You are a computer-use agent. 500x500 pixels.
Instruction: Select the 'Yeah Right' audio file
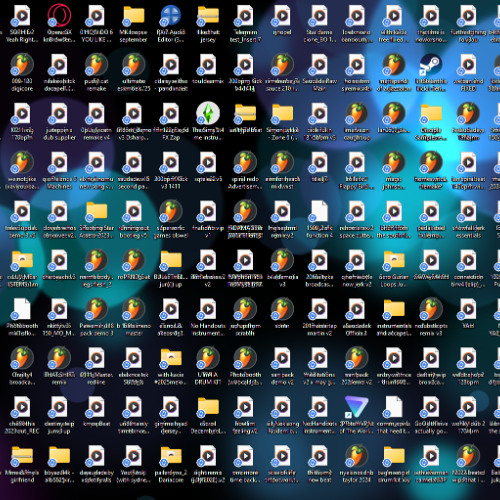[x=22, y=15]
